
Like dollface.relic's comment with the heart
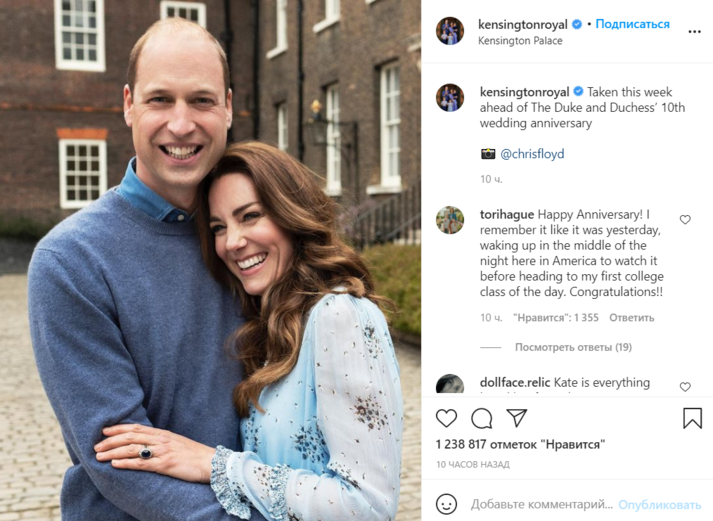point(685,386)
